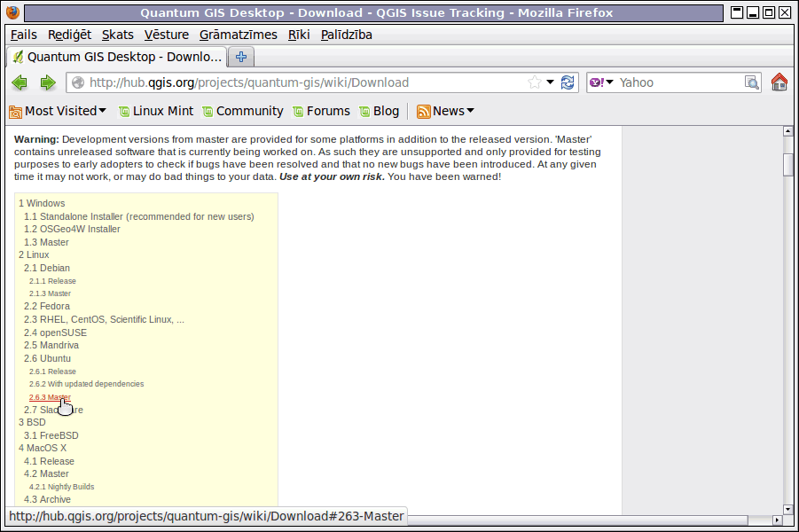Maximize the Firefox window
The height and width of the screenshot is (532, 799).
pos(769,12)
